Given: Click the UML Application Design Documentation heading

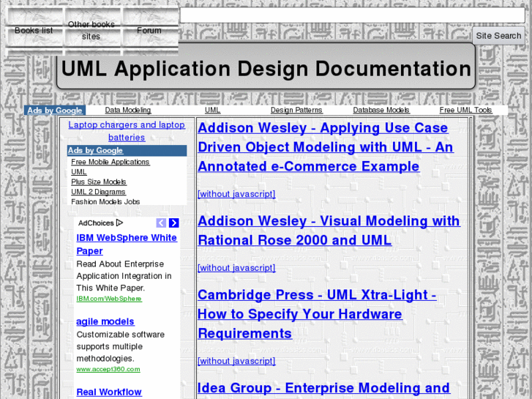Looking at the screenshot, I should [266, 68].
